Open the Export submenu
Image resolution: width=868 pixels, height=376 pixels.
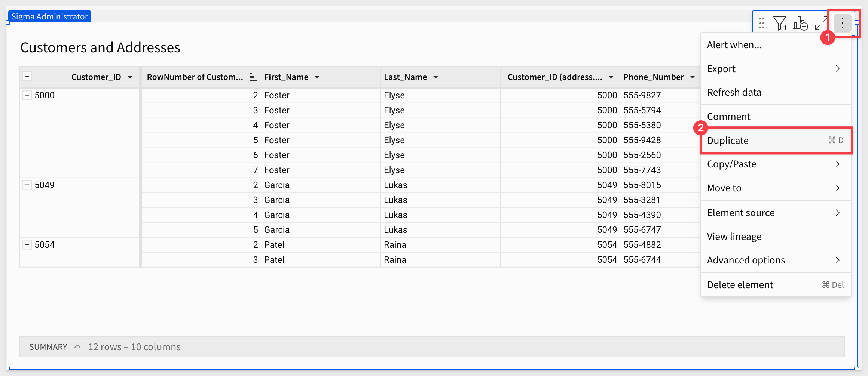776,69
